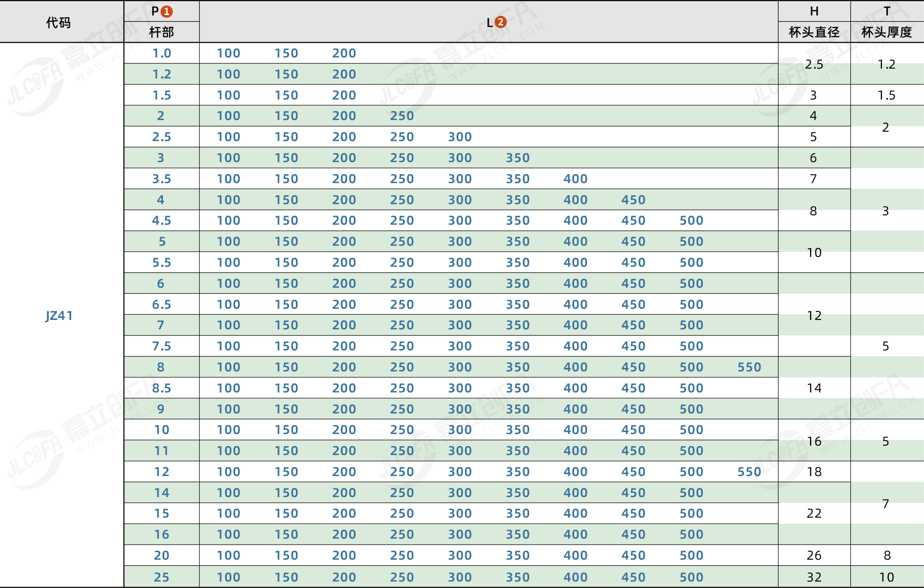924x588 pixels.
Task: Select rod diameter 25 in the P column
Action: tap(162, 577)
